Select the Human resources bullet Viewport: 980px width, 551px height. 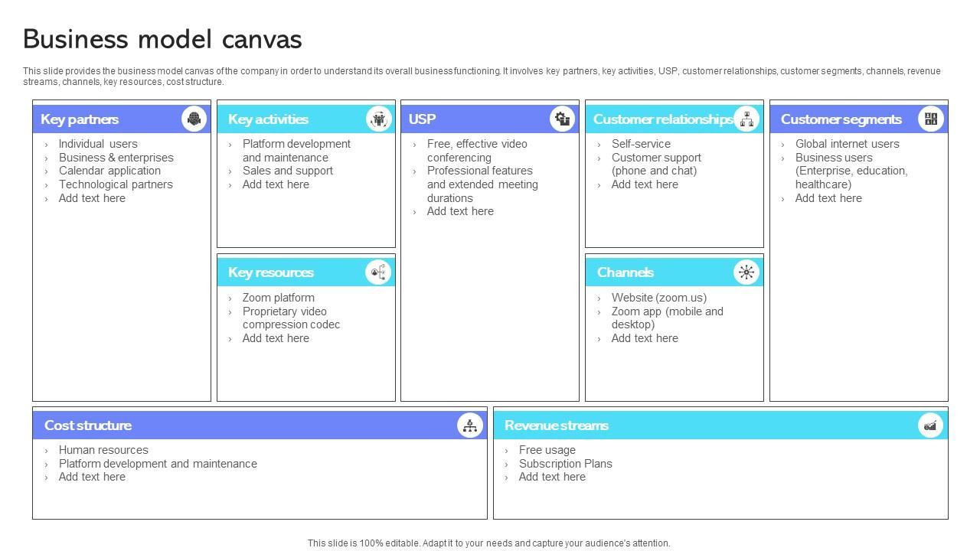103,450
